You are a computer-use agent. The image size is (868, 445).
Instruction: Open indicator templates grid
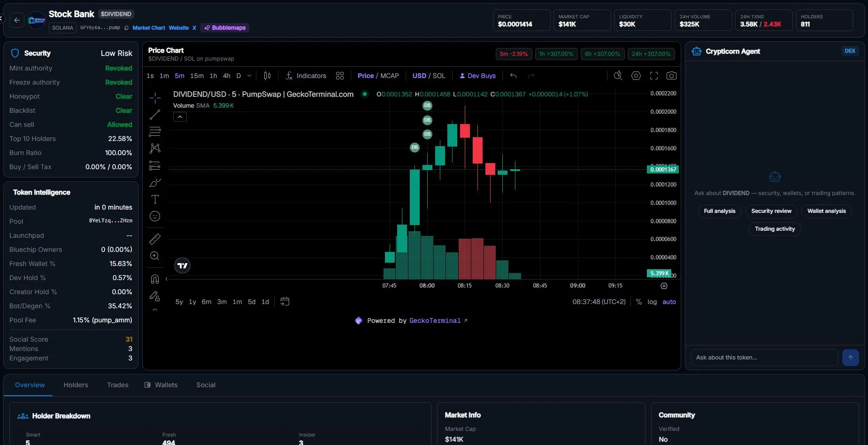pos(340,76)
